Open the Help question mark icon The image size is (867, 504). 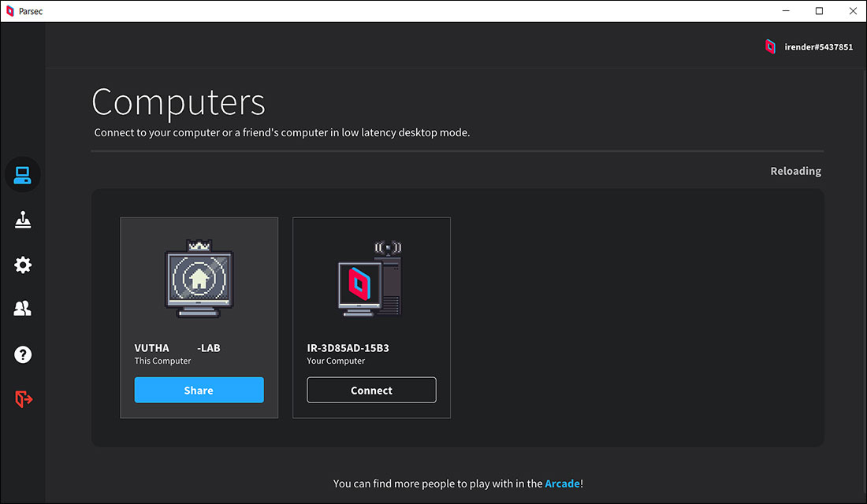pyautogui.click(x=23, y=354)
